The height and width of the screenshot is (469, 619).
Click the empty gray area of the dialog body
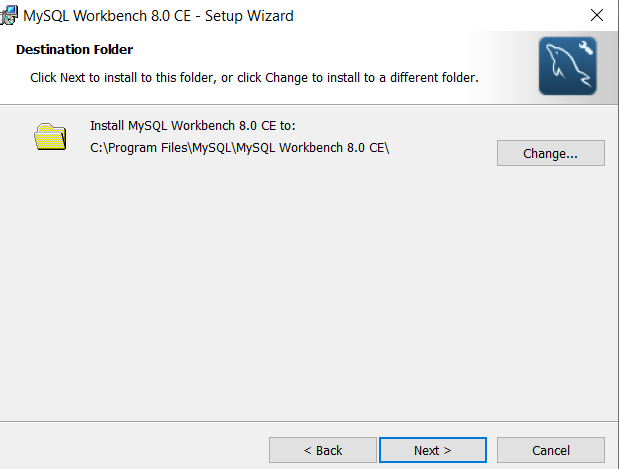tap(308, 292)
